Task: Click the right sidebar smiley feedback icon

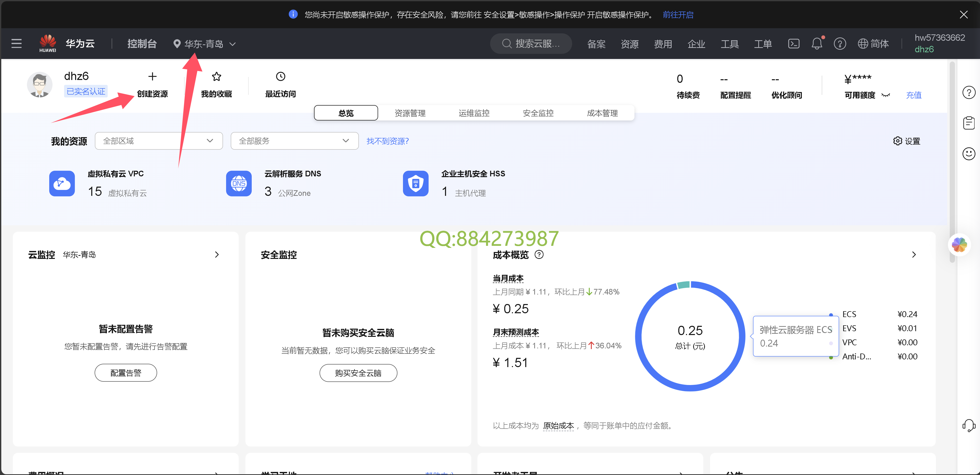Action: (x=968, y=154)
